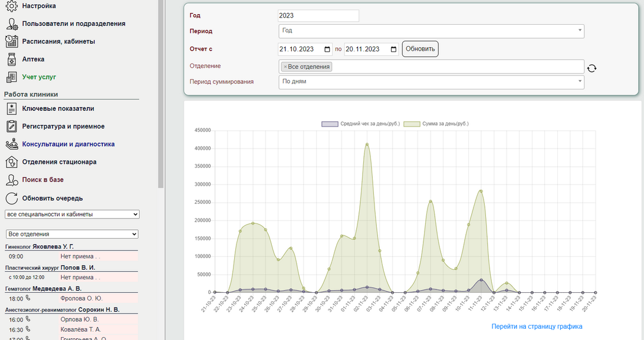The height and width of the screenshot is (340, 644).
Task: Click doctor Пластический хирург Попов В. И.
Action: tap(50, 268)
